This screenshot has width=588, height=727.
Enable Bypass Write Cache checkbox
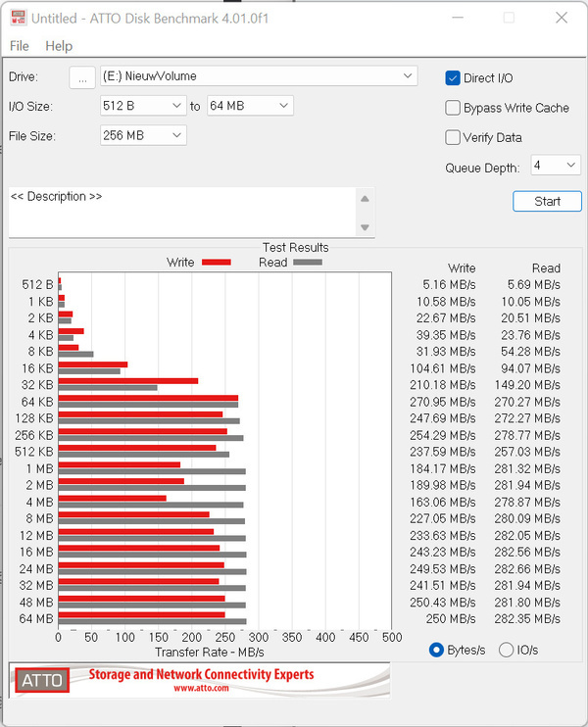click(452, 108)
